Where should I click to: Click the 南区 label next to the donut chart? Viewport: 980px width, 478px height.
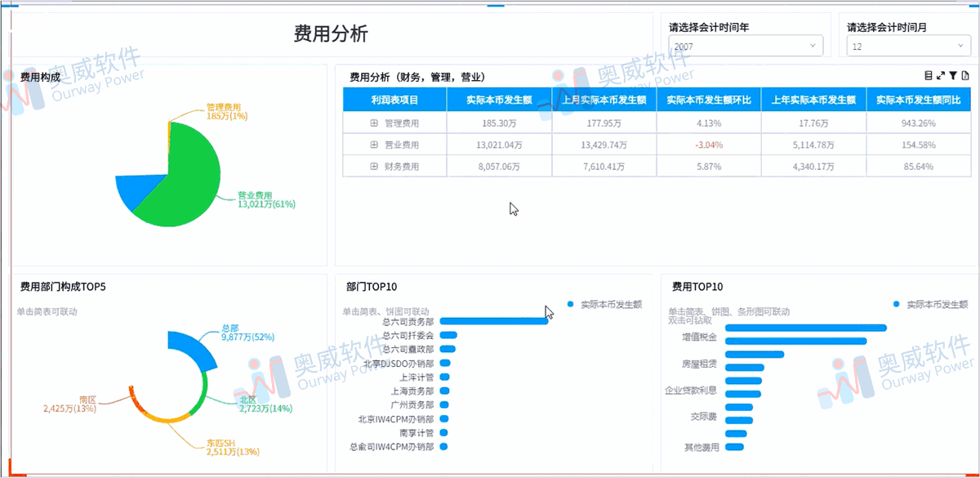87,400
